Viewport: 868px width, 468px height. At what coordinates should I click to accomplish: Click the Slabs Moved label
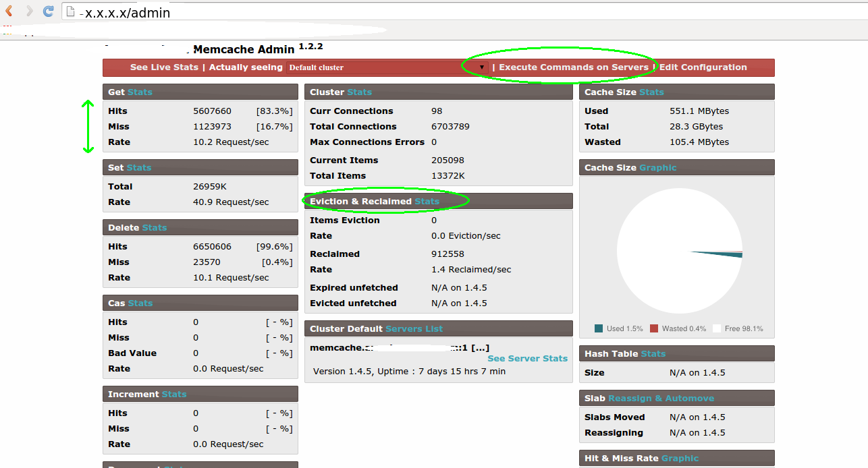coord(615,417)
